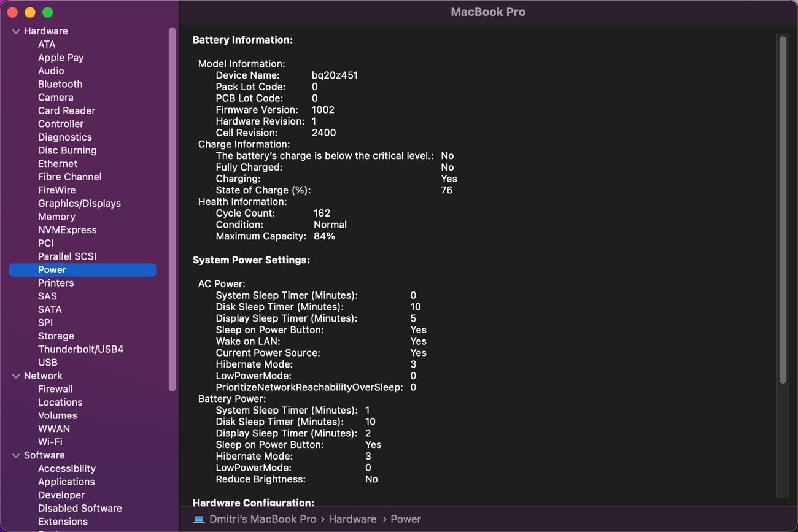Click the Cycle Count value 162
798x532 pixels.
pyautogui.click(x=322, y=214)
